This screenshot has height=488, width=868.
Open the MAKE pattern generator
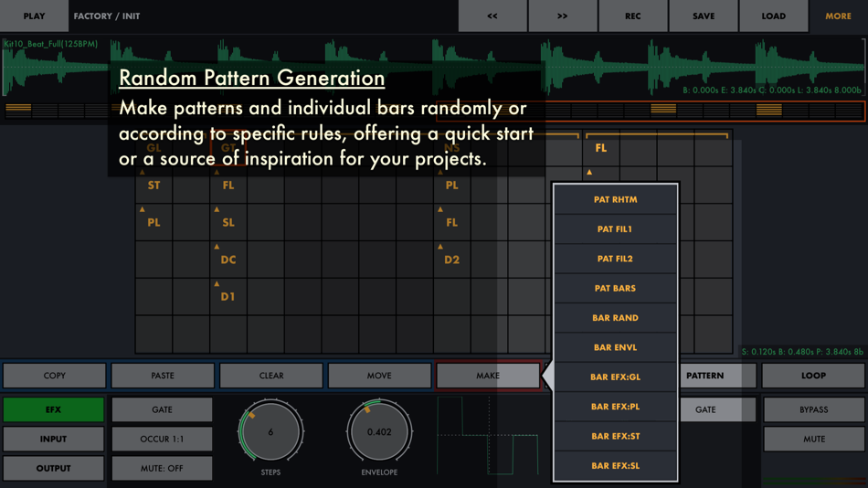click(x=488, y=376)
